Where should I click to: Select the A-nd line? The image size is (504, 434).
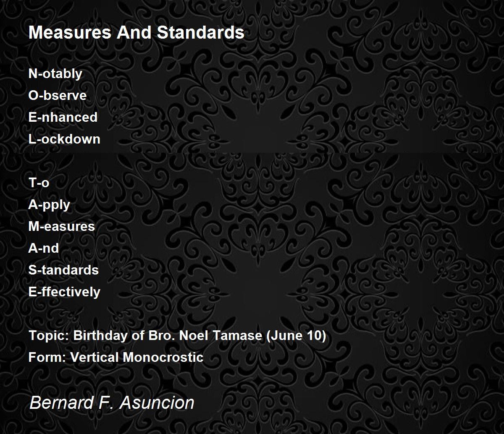(x=44, y=248)
